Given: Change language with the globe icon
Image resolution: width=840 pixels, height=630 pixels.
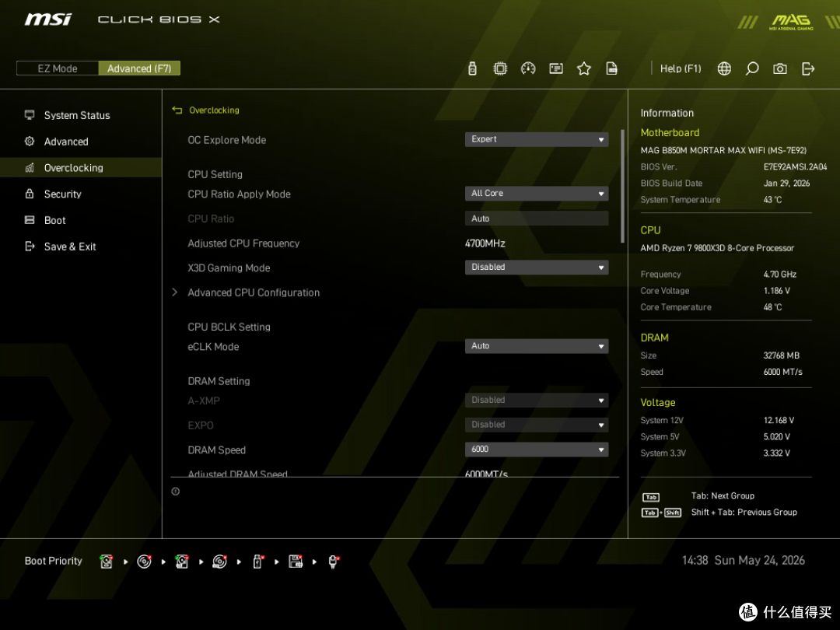Looking at the screenshot, I should click(724, 68).
